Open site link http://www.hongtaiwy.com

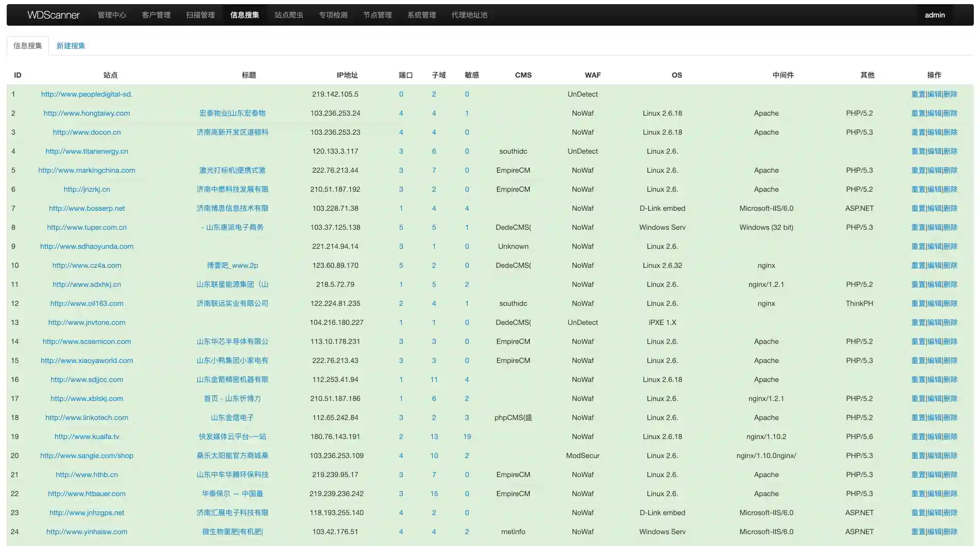tap(86, 113)
